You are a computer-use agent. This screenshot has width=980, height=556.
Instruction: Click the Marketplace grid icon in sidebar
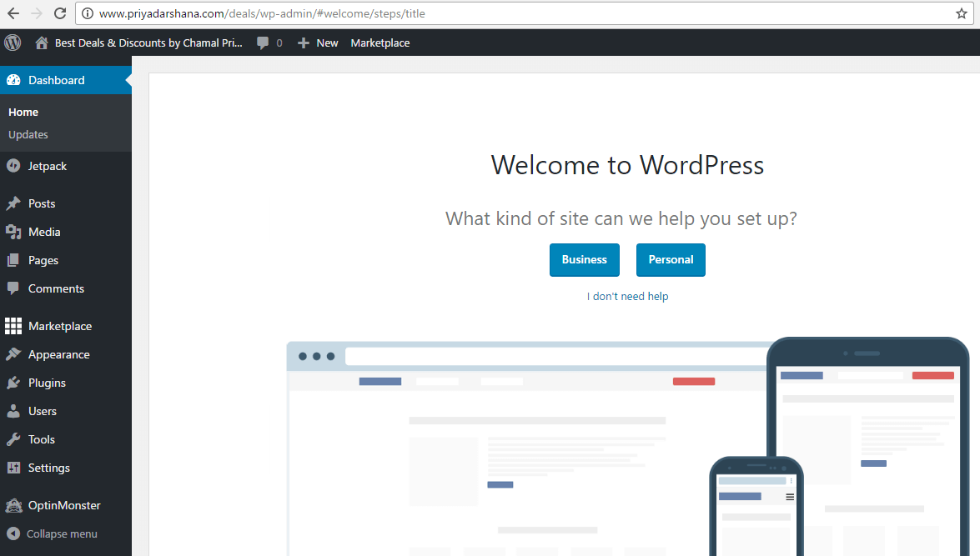(13, 325)
